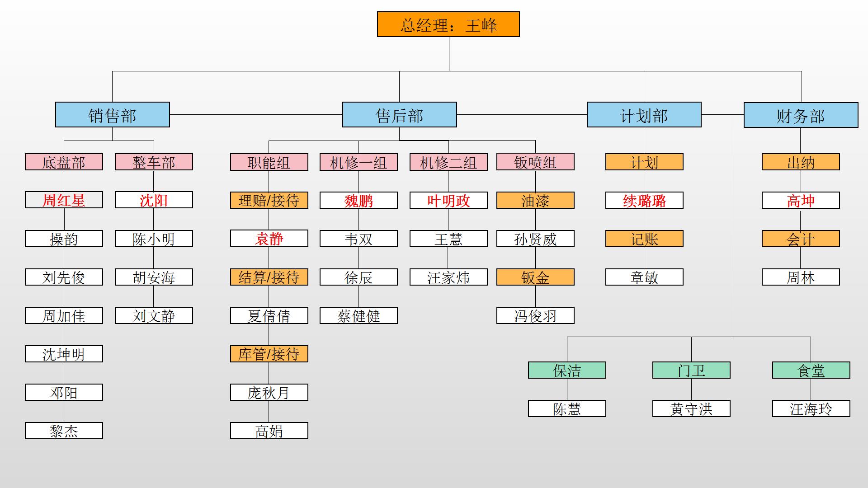Click the 职能组 group box
This screenshot has height=488, width=868.
[269, 162]
